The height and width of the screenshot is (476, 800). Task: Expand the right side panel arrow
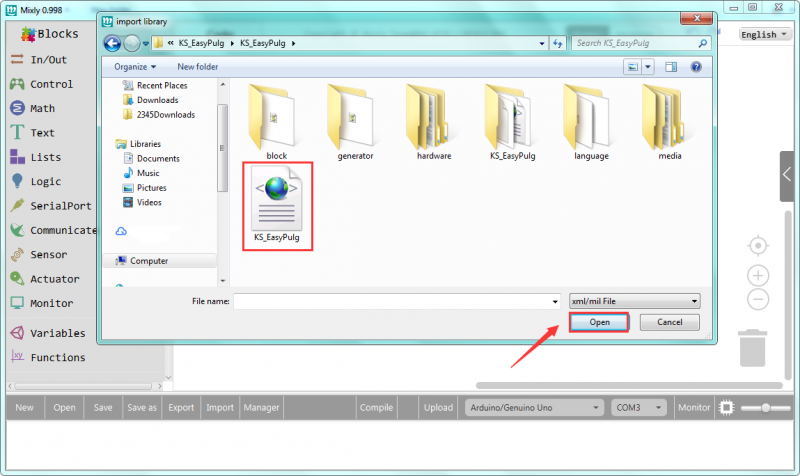click(x=787, y=176)
